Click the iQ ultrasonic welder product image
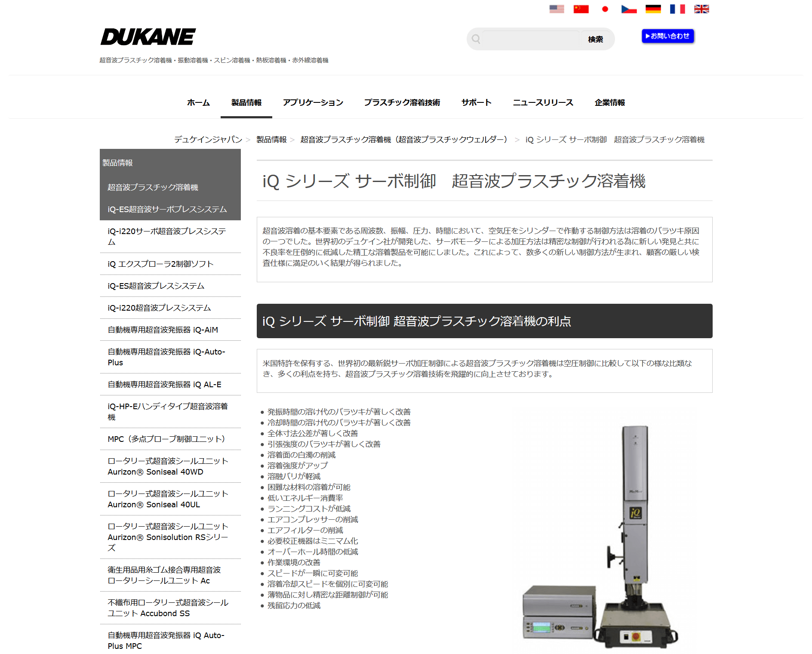The width and height of the screenshot is (812, 654). (x=600, y=537)
